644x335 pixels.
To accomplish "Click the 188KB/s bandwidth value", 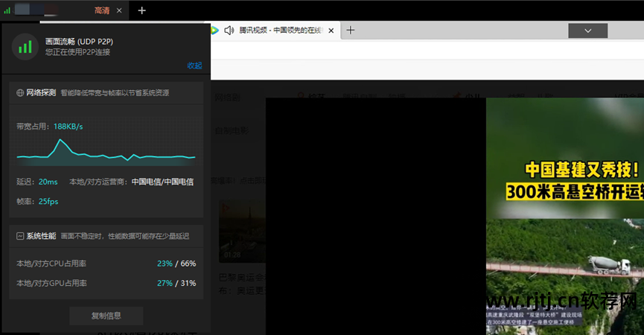I will tap(68, 127).
